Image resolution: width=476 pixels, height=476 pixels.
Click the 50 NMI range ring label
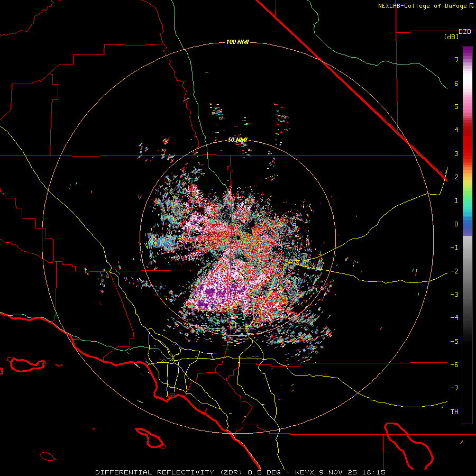click(237, 140)
